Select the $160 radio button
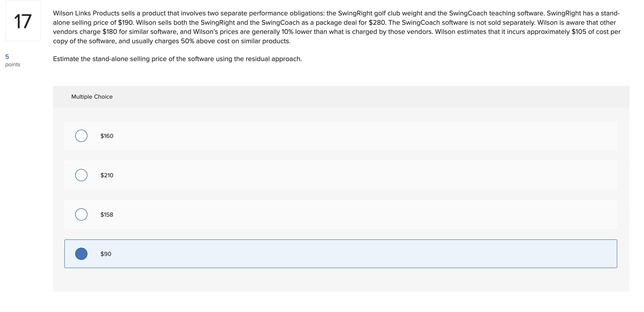The width and height of the screenshot is (644, 312). 81,136
